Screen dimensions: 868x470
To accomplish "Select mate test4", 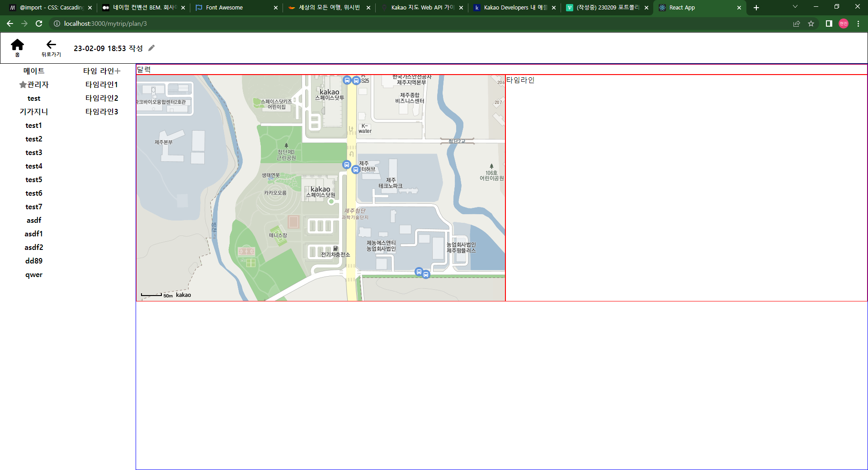I will coord(34,166).
